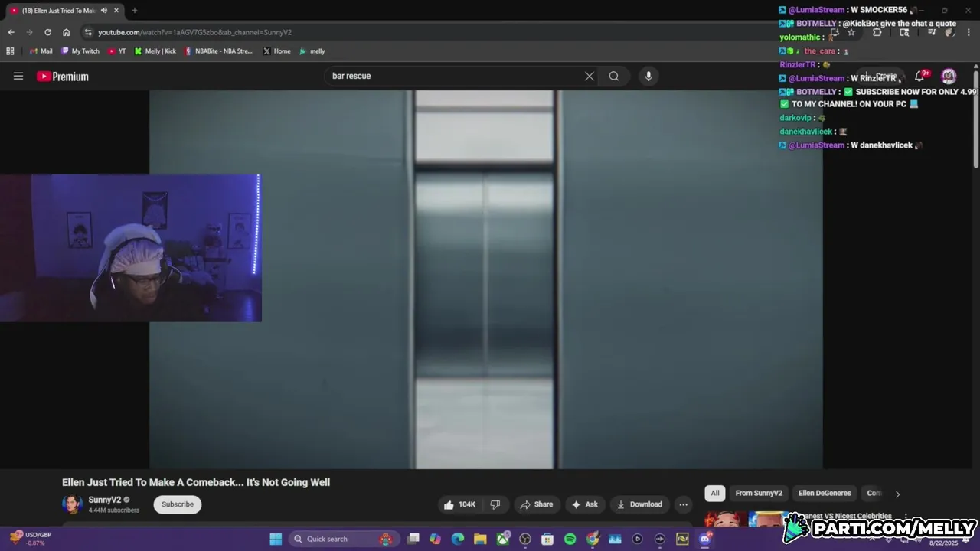The image size is (980, 551).
Task: Open Chrome media controls icon
Action: point(932,32)
